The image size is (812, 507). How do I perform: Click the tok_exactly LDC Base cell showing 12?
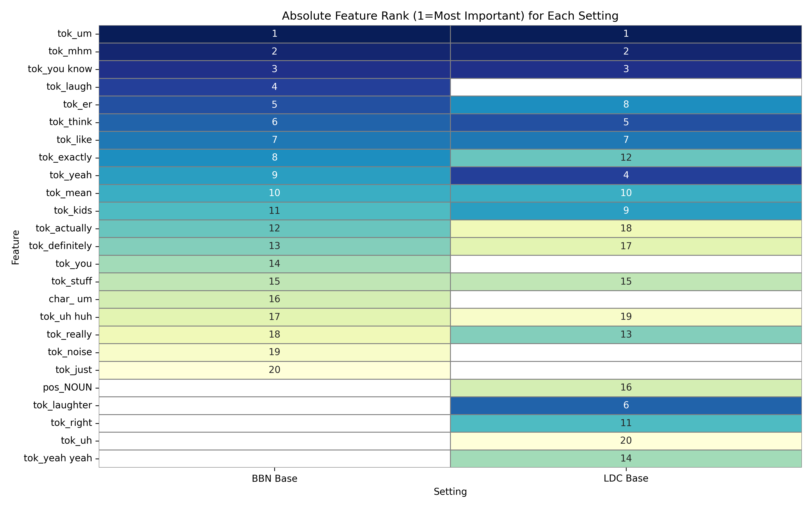tap(626, 158)
